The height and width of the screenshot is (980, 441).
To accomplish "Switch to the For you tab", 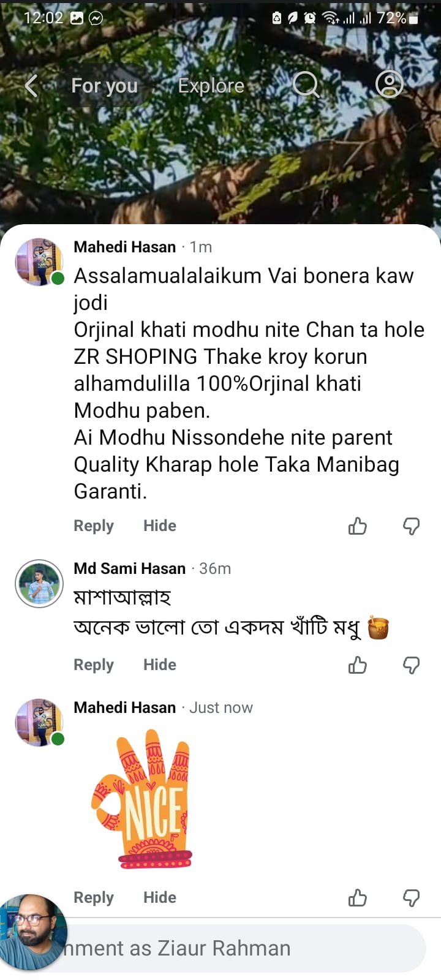I will click(104, 86).
